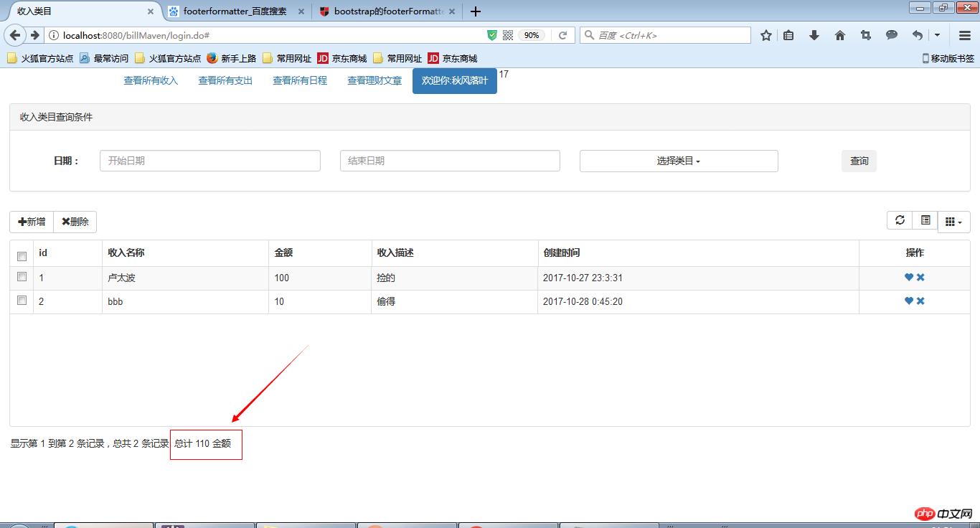Close the footerformatter_百度搜索 tab
The height and width of the screenshot is (528, 980).
click(x=301, y=11)
